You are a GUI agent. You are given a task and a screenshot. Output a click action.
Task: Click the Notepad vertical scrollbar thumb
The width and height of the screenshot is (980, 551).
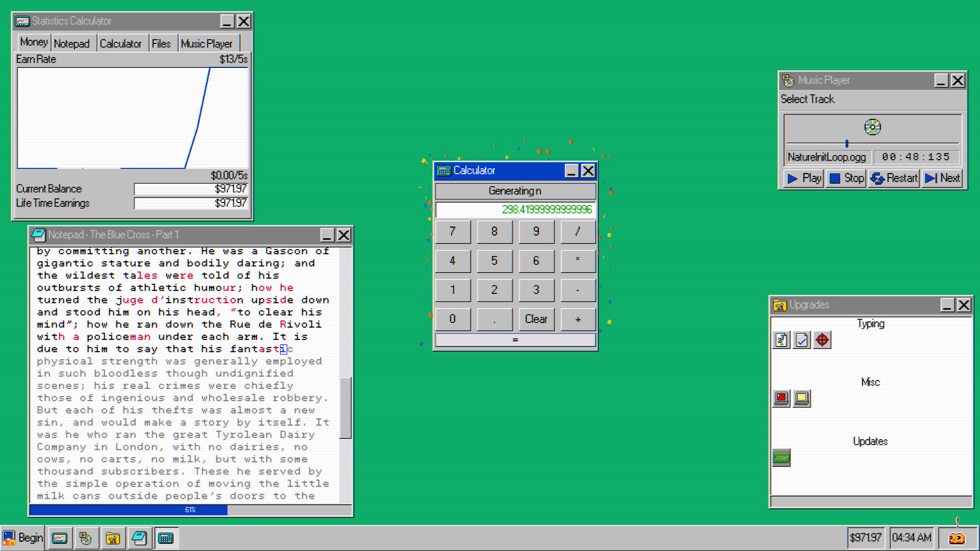(x=346, y=408)
